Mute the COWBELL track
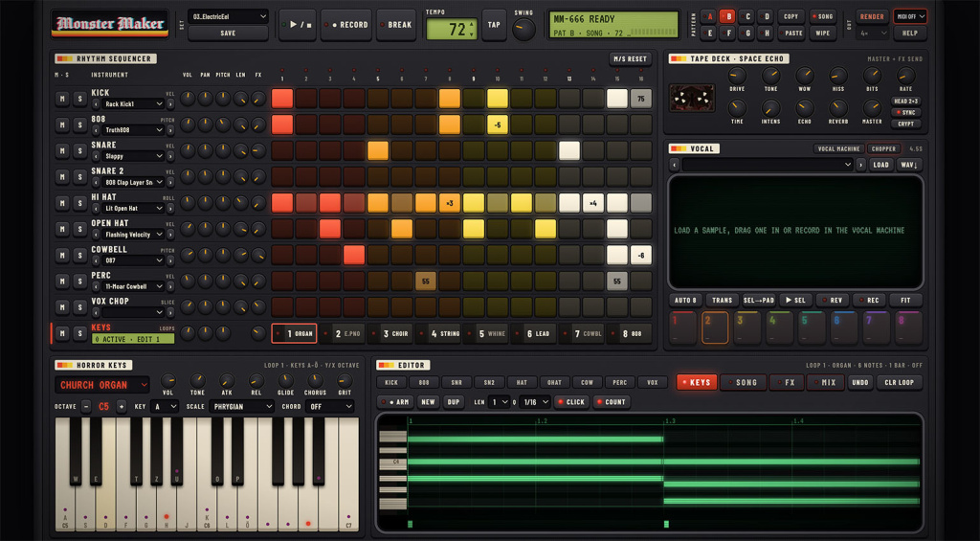Screen dimensions: 980x541 (x=62, y=255)
